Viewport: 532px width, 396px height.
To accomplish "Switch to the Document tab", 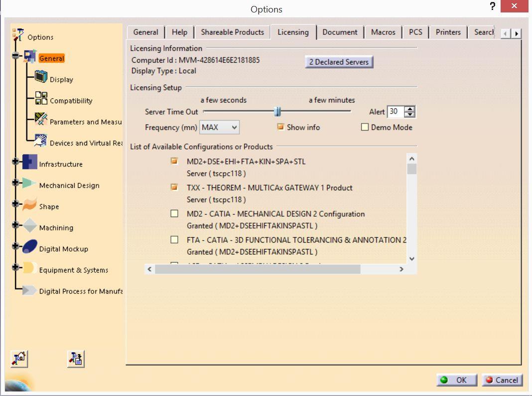I will coord(340,32).
